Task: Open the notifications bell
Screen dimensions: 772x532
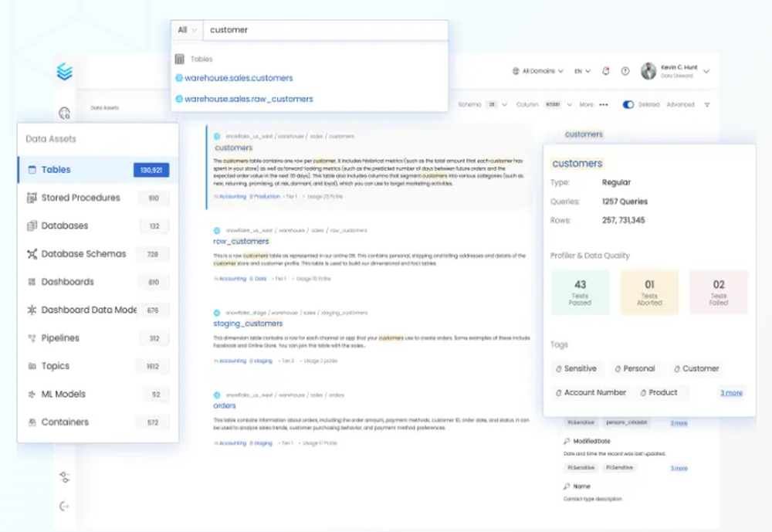Action: 606,71
